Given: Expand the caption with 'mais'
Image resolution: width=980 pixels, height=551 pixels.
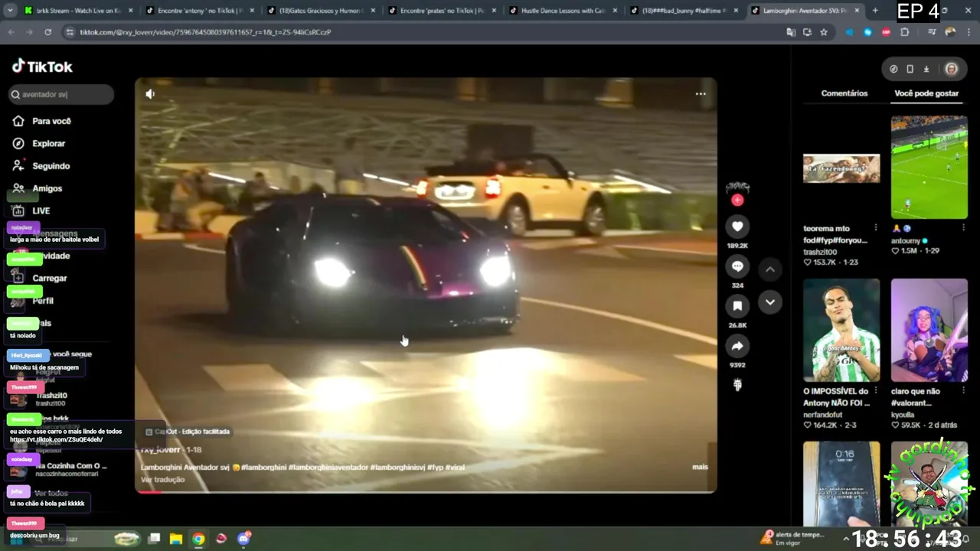Looking at the screenshot, I should 700,467.
